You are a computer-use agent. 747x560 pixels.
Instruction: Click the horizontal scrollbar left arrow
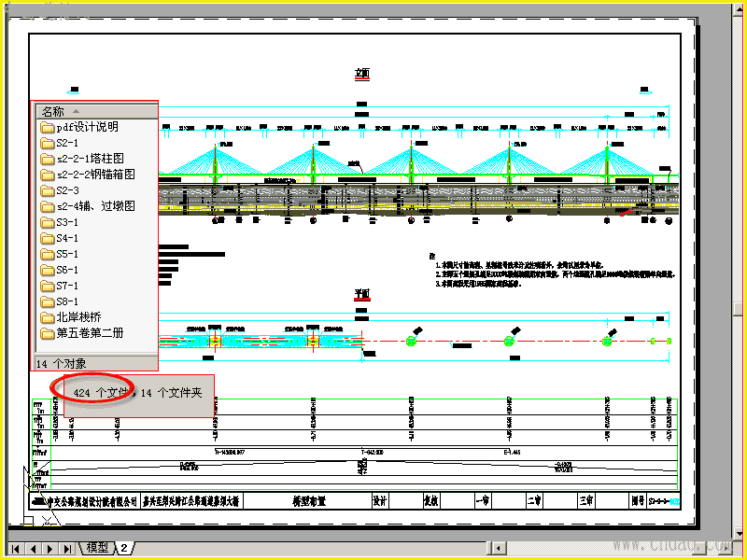[499, 548]
